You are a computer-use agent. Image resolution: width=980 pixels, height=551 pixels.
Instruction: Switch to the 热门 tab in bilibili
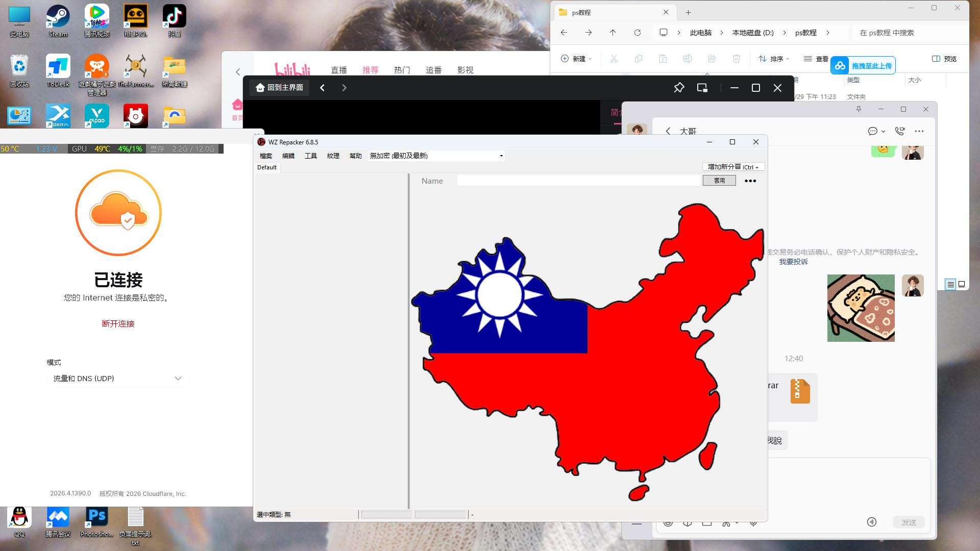click(402, 70)
